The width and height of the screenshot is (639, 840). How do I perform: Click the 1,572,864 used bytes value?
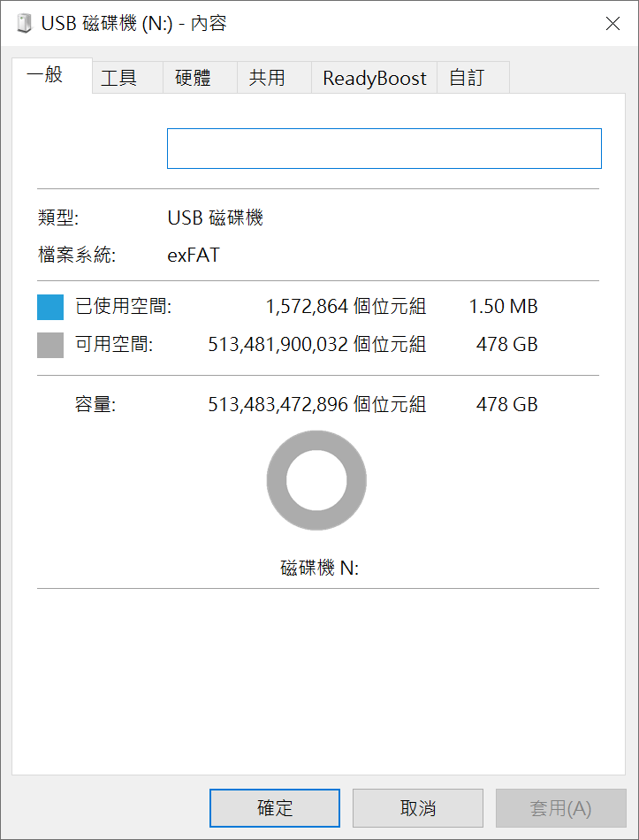pos(306,307)
